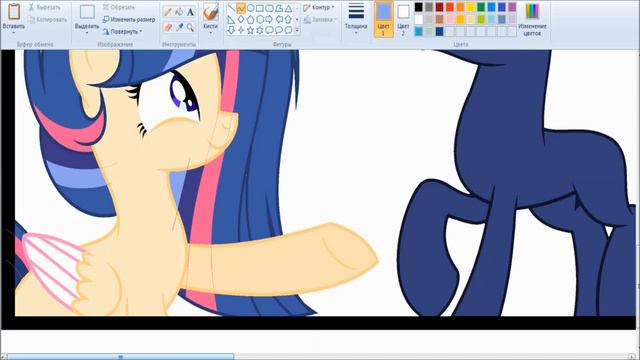Screen dimensions: 640x360
Task: Click Cut (Вырезать) button
Action: click(44, 7)
